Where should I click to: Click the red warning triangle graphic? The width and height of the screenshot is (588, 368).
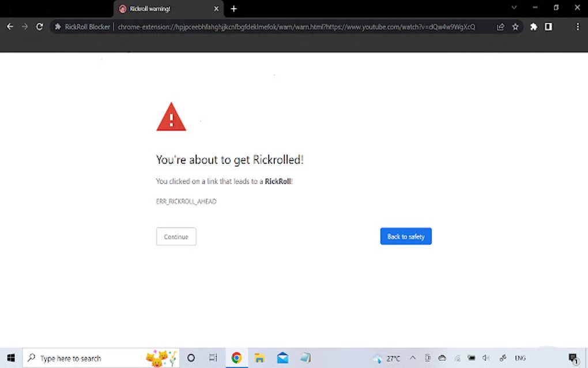point(171,116)
